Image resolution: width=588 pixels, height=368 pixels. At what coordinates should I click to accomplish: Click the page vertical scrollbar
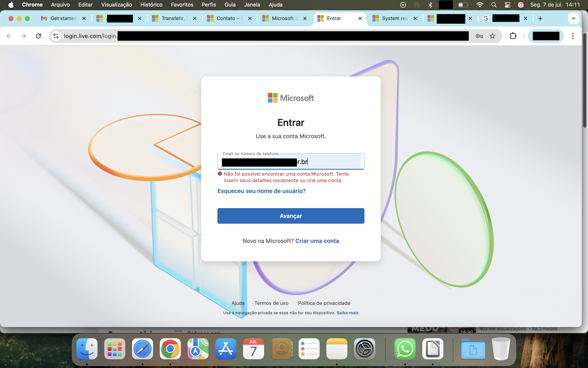[x=585, y=80]
